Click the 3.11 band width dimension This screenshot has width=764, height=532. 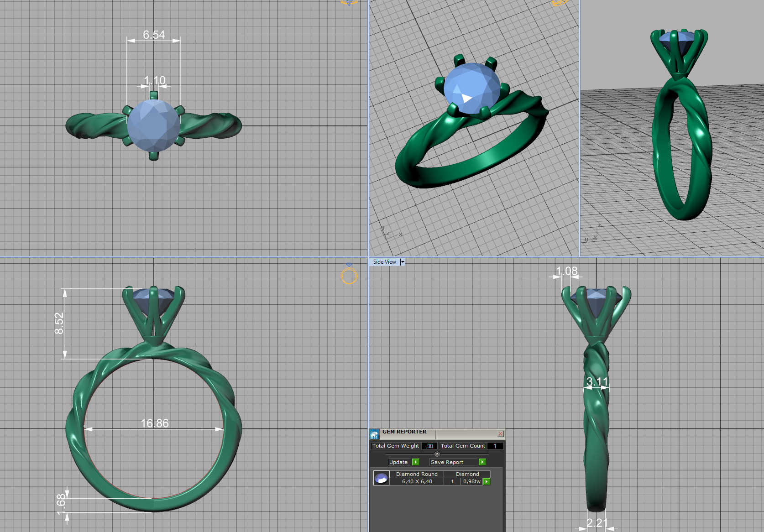pos(597,381)
